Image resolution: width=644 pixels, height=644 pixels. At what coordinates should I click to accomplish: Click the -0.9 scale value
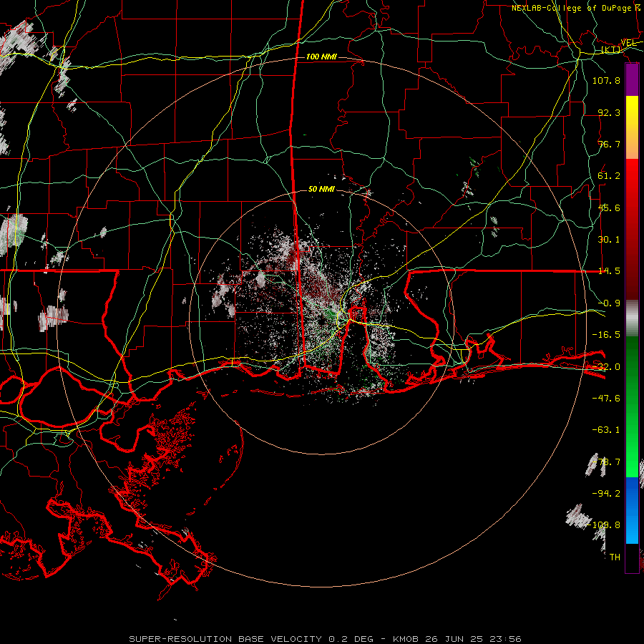click(609, 303)
